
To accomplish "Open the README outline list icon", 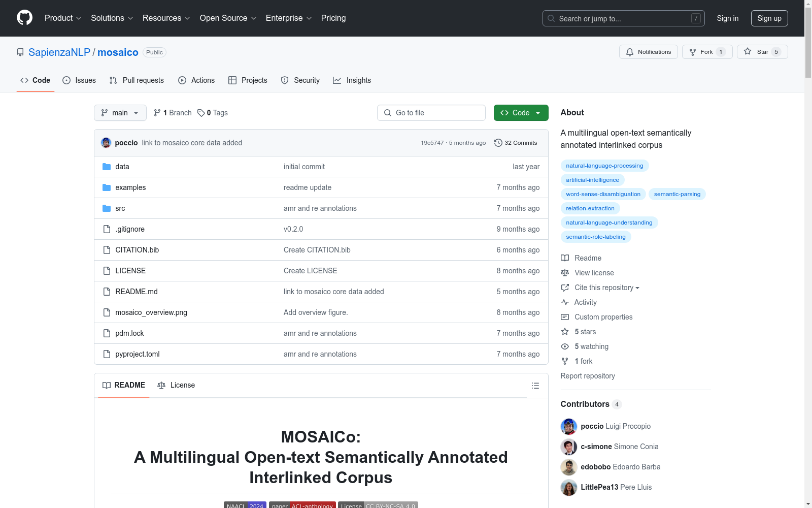I will tap(535, 386).
